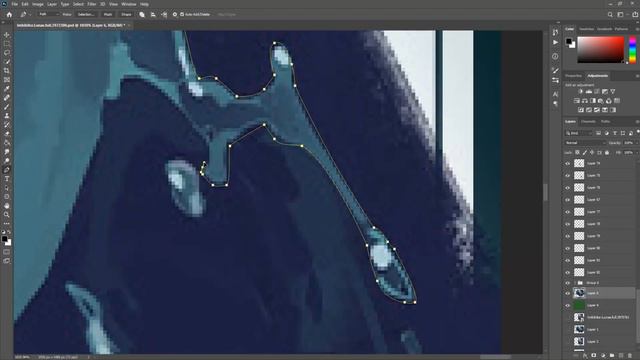
Task: Open the Window menu
Action: [129, 4]
